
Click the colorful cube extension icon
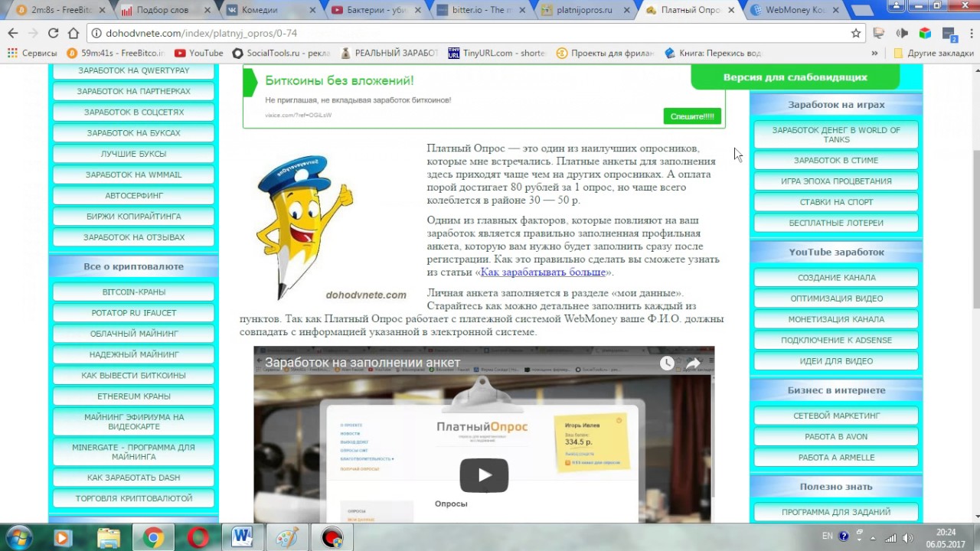point(925,33)
